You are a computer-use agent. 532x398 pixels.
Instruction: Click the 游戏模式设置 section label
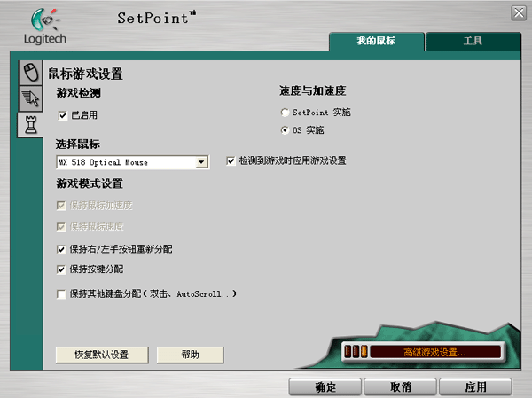pyautogui.click(x=90, y=183)
